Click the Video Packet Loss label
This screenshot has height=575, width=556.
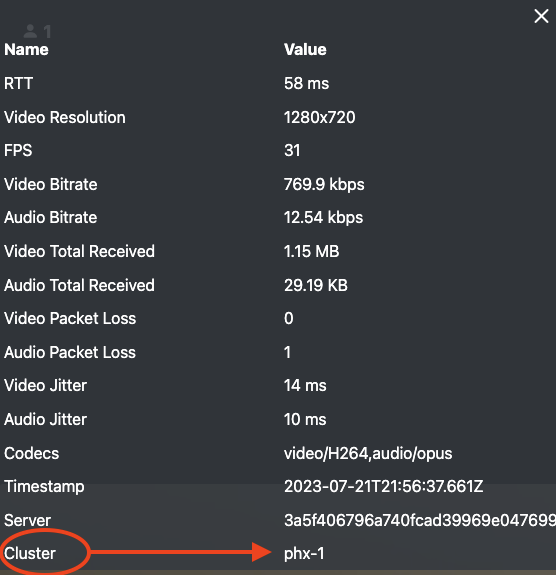point(70,319)
